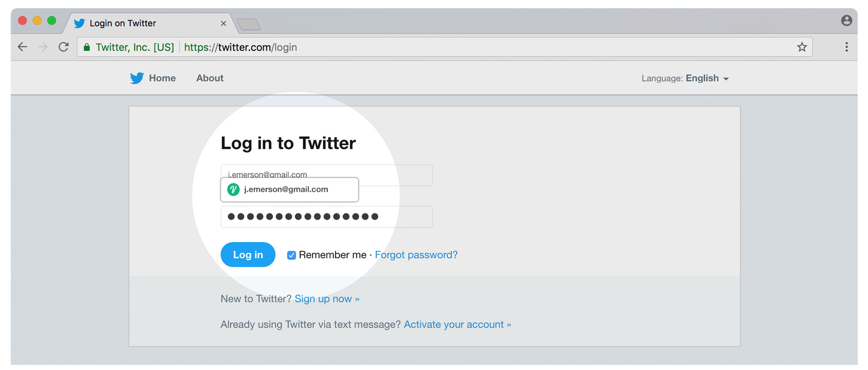
Task: Select j.emerson@gmail.com autofill suggestion
Action: click(290, 189)
